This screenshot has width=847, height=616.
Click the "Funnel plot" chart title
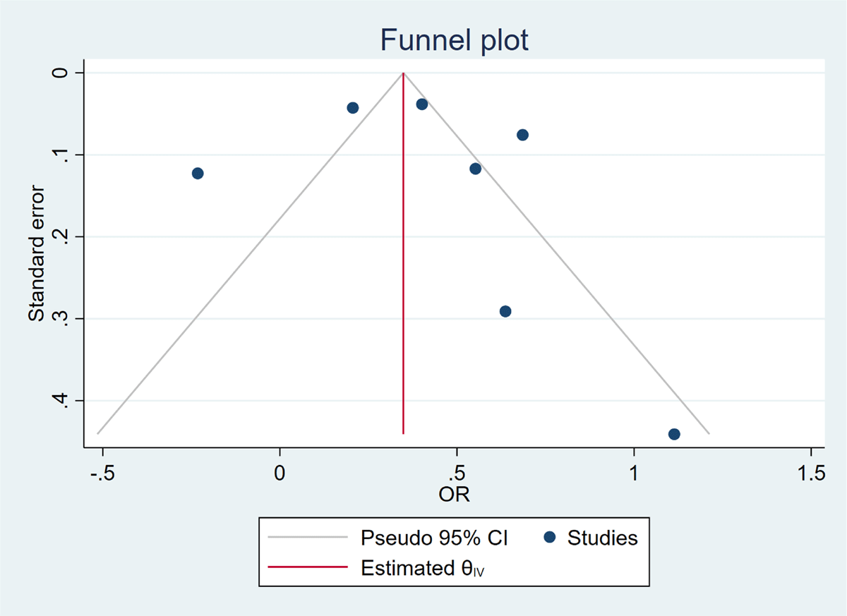pos(455,41)
